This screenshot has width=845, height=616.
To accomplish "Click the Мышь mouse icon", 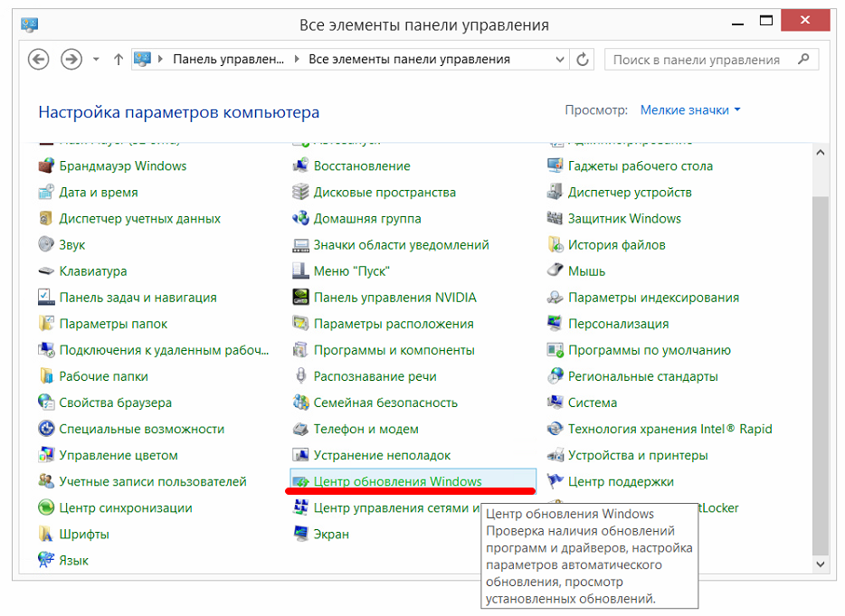I will tap(555, 271).
